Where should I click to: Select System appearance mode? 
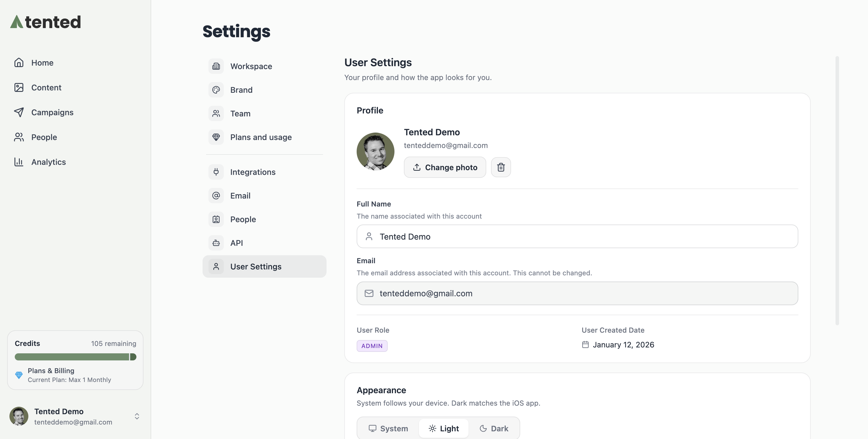tap(389, 429)
